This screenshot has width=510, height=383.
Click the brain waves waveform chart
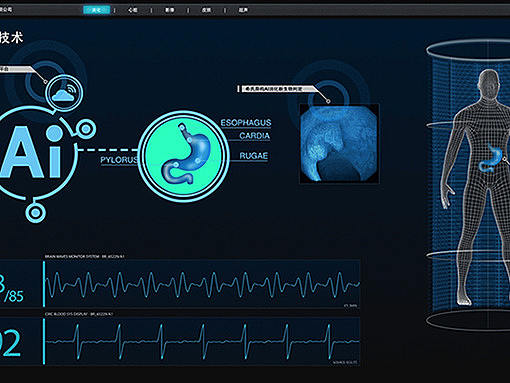(202, 284)
